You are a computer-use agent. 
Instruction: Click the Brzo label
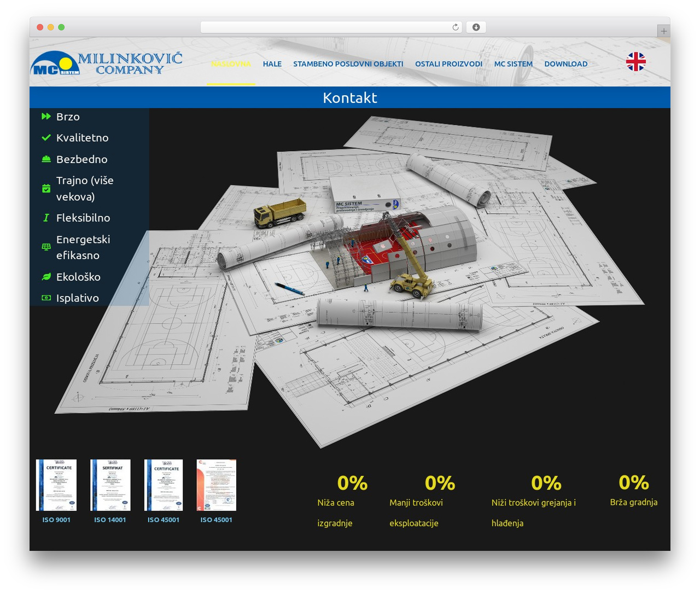click(68, 117)
